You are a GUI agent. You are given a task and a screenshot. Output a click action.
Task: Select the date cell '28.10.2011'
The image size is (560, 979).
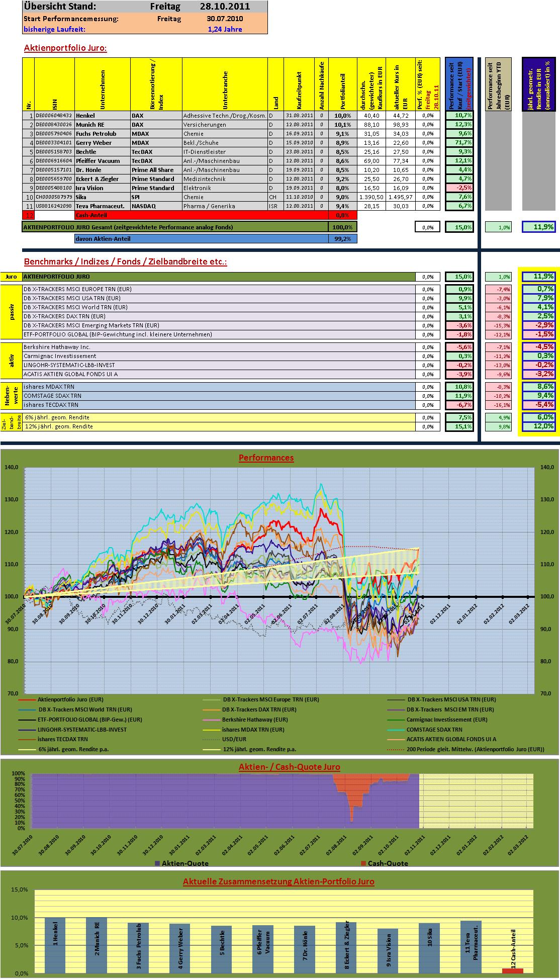coord(224,7)
